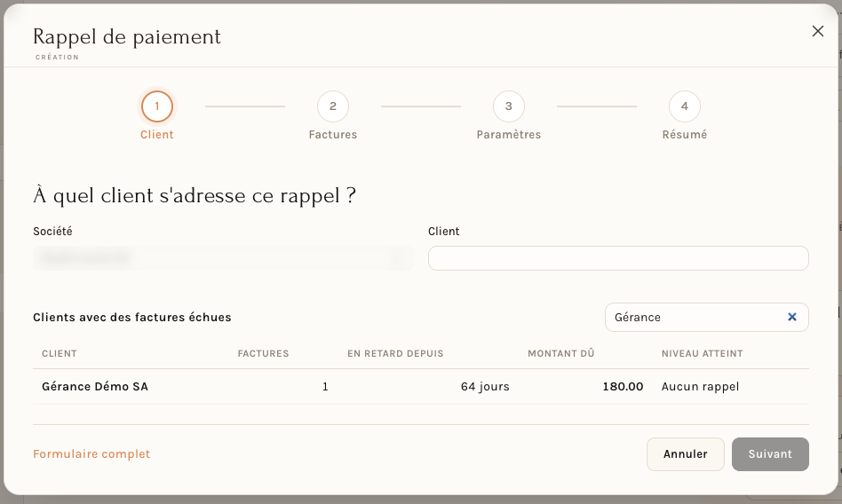Select the Gérance Démo SA row
This screenshot has width=842, height=504.
click(x=420, y=387)
